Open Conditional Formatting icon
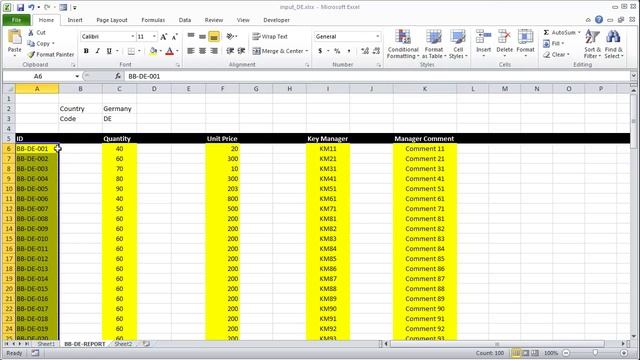This screenshot has width=640, height=360. coord(403,37)
